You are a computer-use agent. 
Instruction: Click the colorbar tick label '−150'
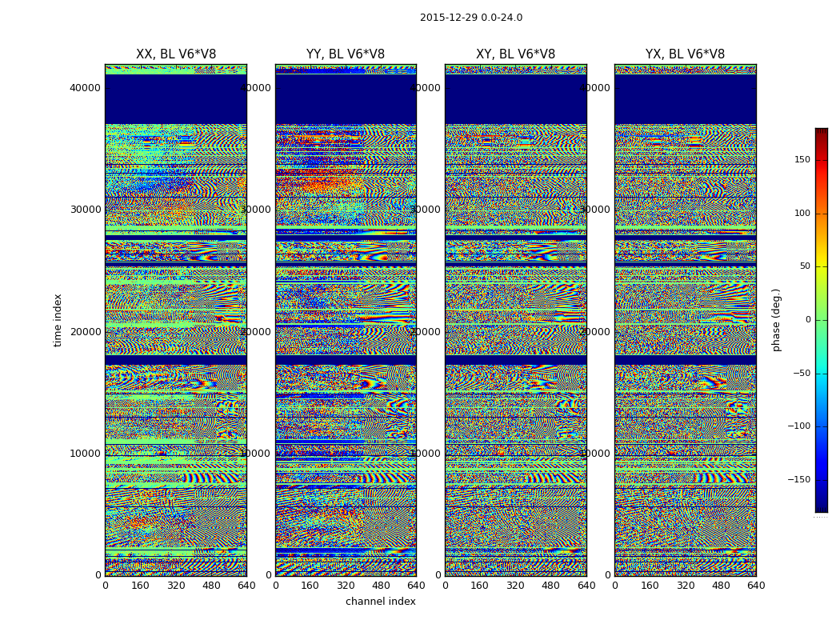click(x=798, y=479)
